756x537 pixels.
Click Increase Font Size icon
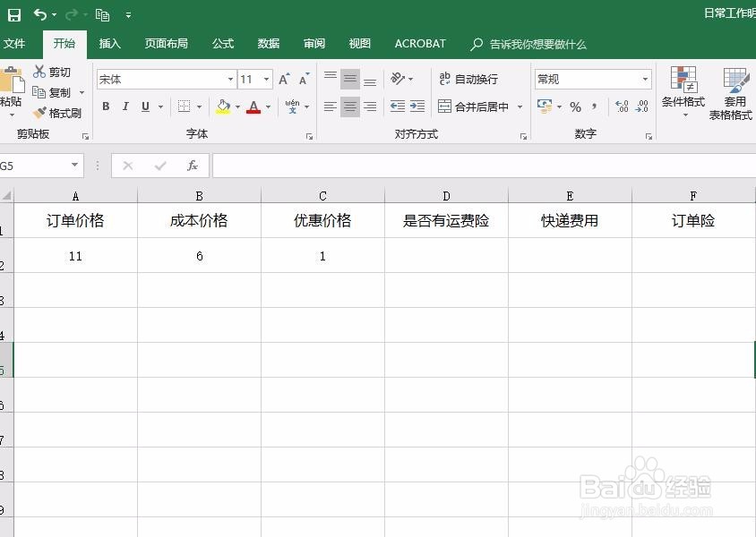pos(285,79)
